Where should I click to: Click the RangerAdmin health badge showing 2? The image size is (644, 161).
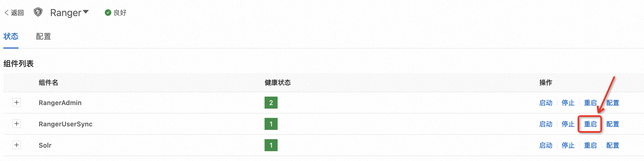pos(271,103)
